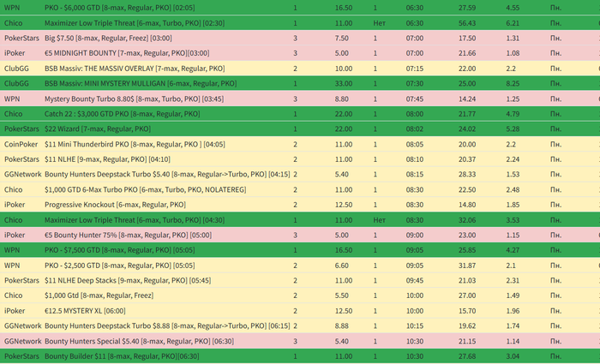Image resolution: width=600 pixels, height=364 pixels.
Task: Select the 07:45 start time cell
Action: [x=415, y=98]
